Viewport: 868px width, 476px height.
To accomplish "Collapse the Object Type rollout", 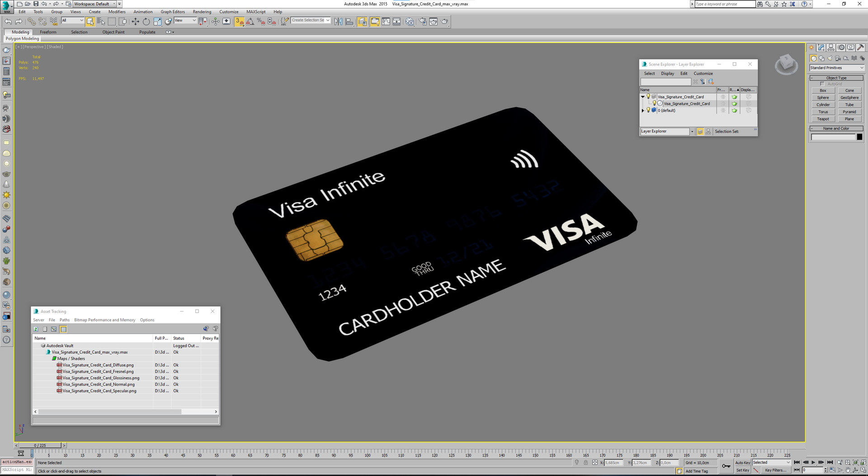I will (836, 78).
